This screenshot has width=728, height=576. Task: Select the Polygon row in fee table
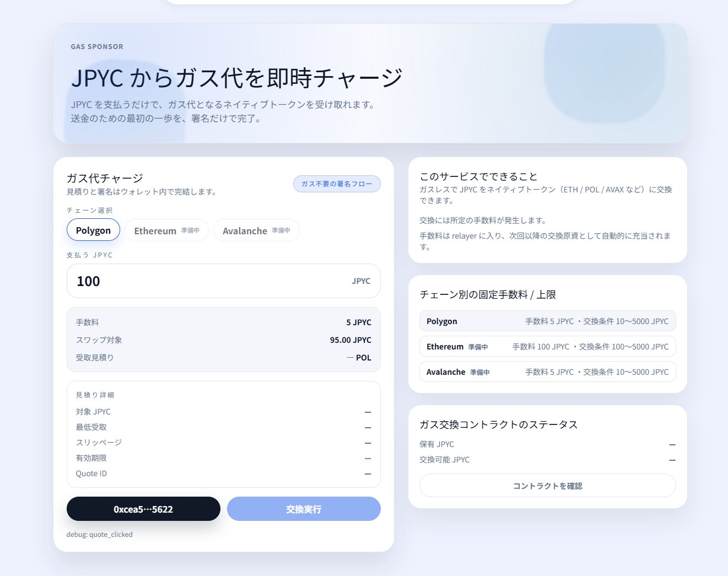click(x=547, y=321)
